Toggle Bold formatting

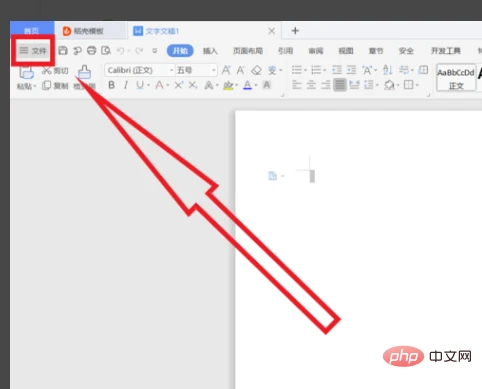coord(112,85)
